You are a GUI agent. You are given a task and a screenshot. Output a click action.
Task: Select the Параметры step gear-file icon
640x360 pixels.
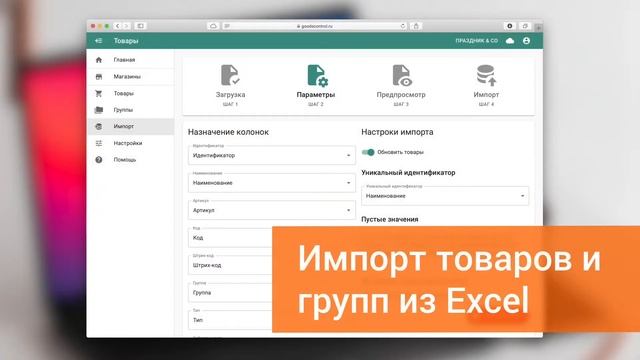click(x=317, y=76)
